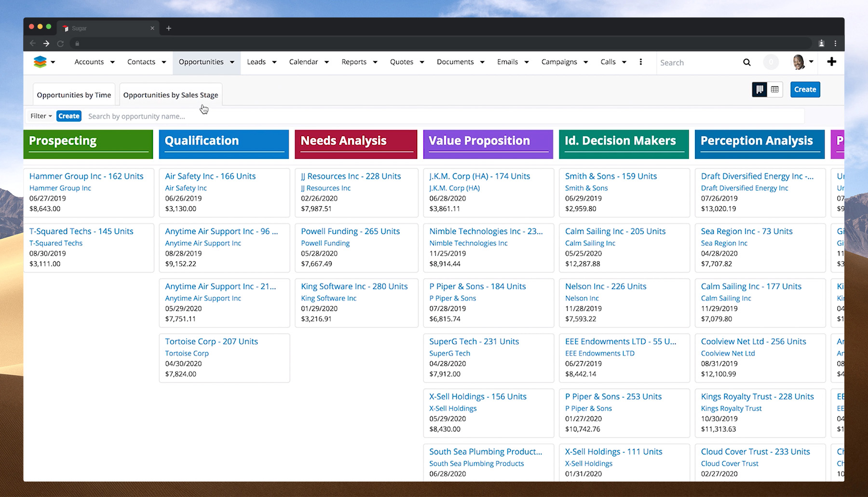
Task: Open Cloud Cover Trust - 233 Units opportunity
Action: click(755, 452)
